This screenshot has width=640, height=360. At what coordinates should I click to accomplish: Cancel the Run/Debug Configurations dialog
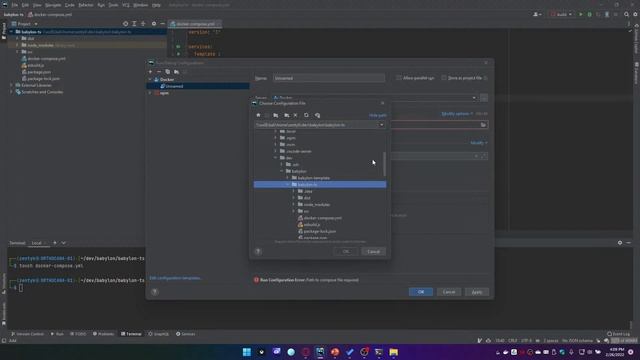point(449,292)
